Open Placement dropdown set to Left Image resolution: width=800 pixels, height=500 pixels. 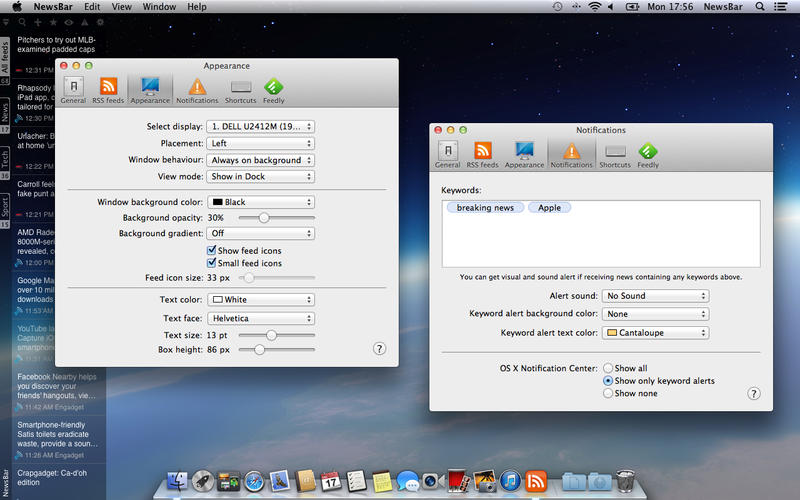(x=260, y=143)
